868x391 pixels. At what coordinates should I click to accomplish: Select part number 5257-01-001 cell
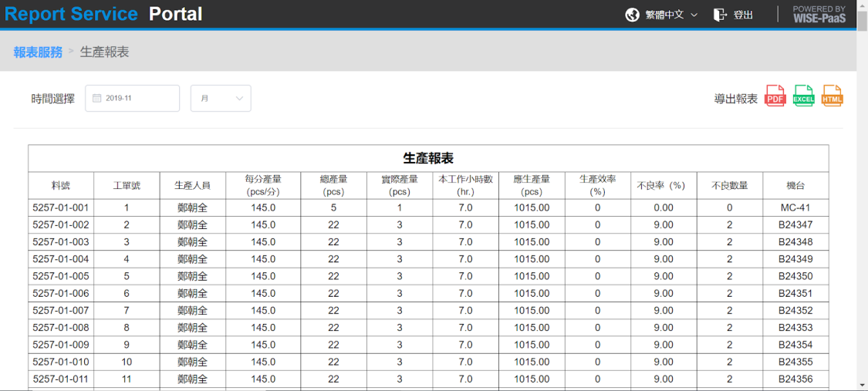point(60,208)
